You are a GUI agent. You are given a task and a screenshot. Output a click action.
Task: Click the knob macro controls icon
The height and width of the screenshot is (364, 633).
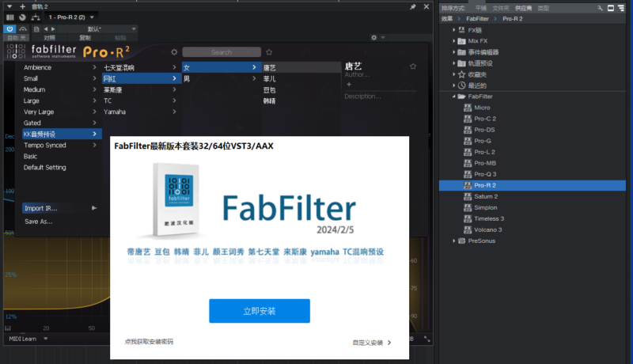23,17
